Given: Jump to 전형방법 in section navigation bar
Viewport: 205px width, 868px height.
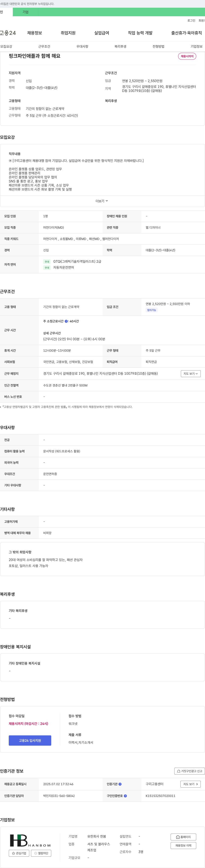Looking at the screenshot, I should 158,46.
